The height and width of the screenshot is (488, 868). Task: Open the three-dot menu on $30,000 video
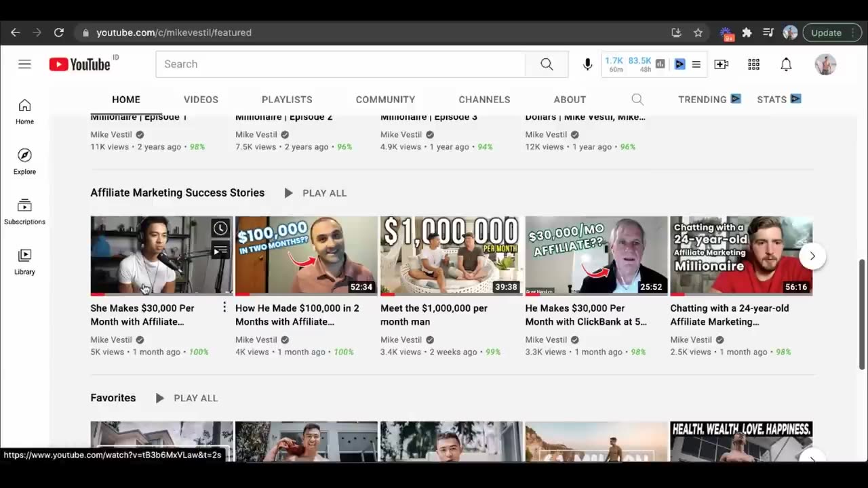point(224,308)
